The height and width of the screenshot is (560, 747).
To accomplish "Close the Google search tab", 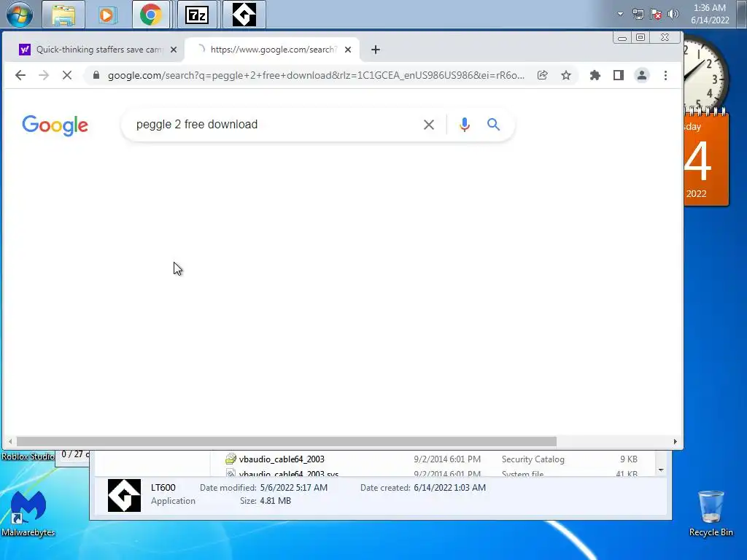I will point(348,50).
